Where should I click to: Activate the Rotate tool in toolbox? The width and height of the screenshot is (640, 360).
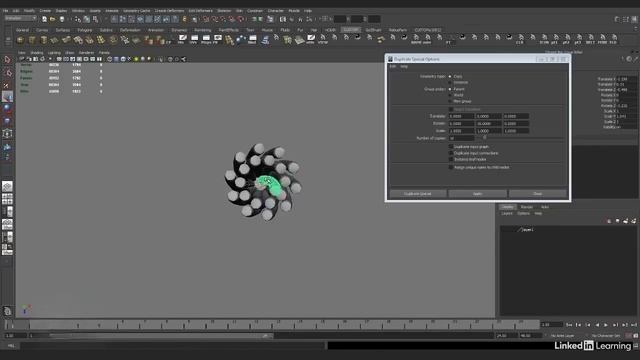tap(7, 109)
